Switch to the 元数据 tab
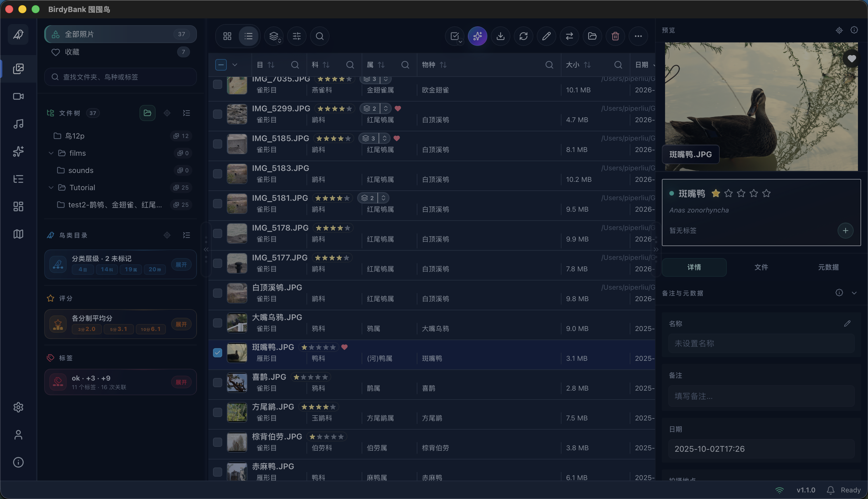Image resolution: width=868 pixels, height=499 pixels. click(x=828, y=267)
